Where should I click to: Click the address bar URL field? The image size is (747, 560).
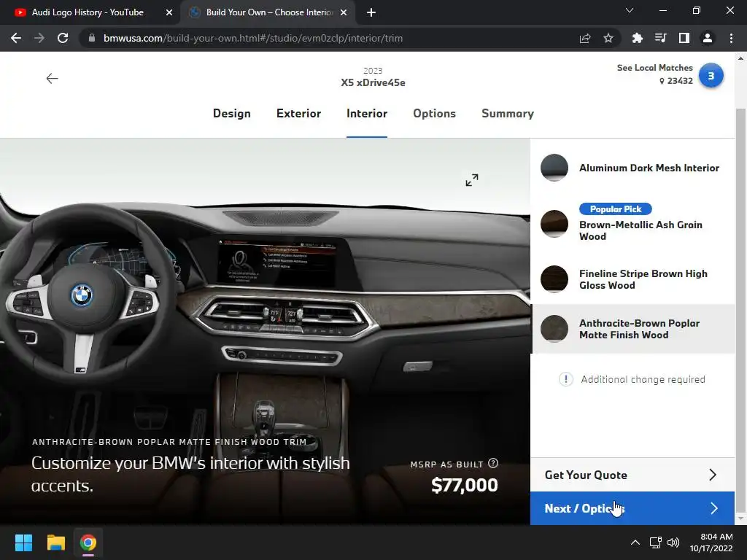[x=329, y=38]
